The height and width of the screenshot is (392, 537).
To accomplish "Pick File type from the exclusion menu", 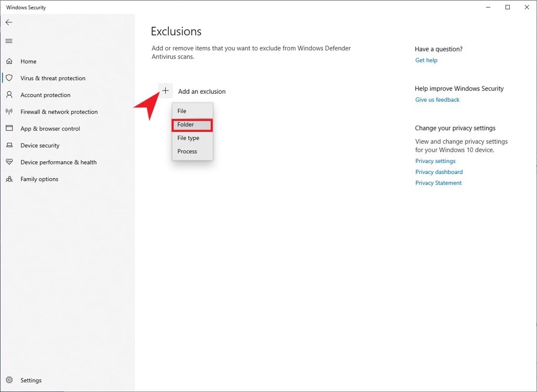I will pos(192,138).
